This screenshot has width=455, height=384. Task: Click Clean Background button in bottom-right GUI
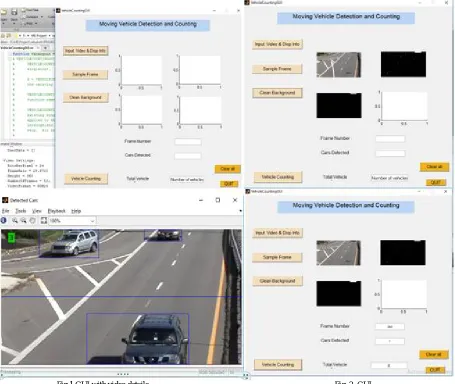pos(277,281)
